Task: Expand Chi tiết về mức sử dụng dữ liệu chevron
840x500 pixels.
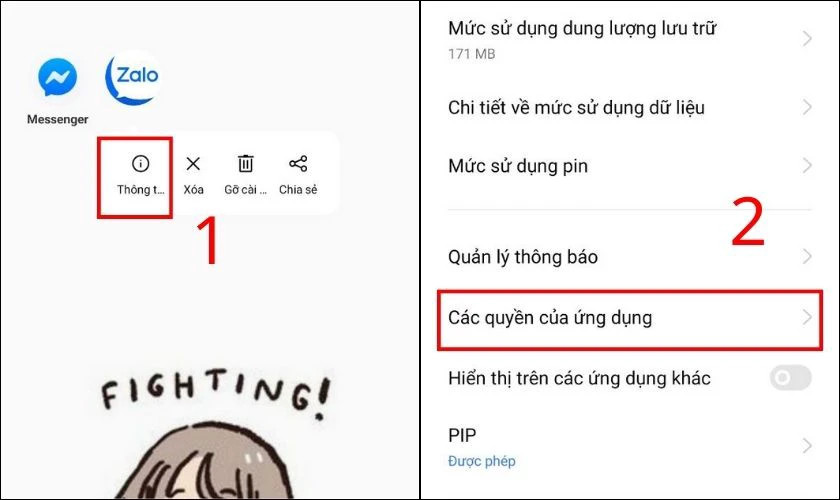Action: (x=807, y=107)
